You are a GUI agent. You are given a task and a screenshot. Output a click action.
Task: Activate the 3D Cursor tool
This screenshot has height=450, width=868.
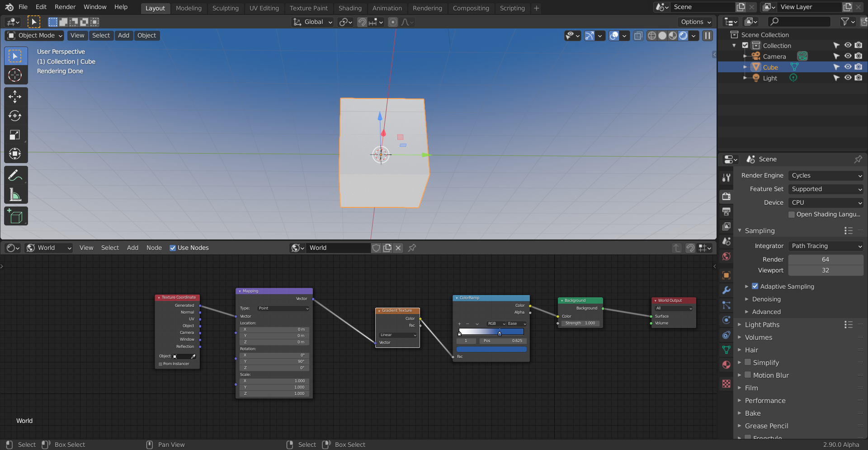tap(15, 75)
